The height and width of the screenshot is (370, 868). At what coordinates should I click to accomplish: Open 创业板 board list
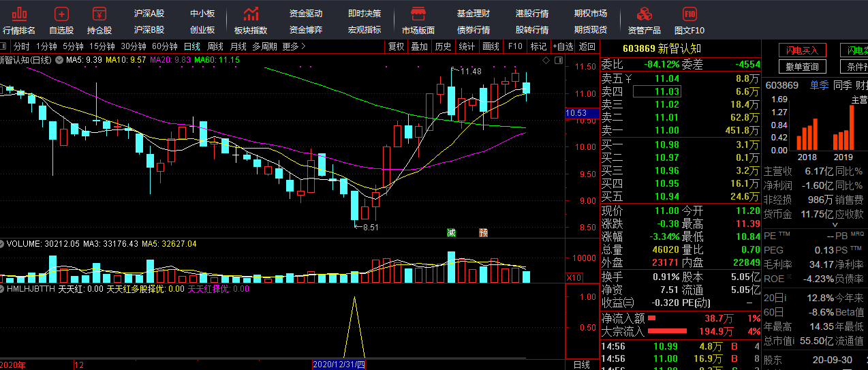[x=202, y=30]
